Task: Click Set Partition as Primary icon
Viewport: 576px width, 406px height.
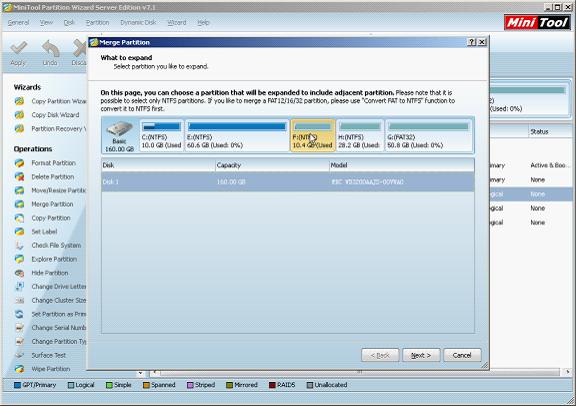Action: (x=19, y=314)
